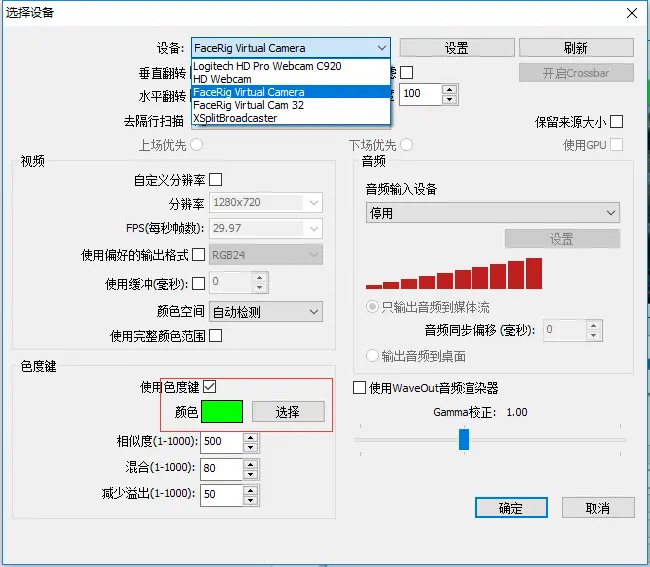
Task: Increase buffer milliseconds with up arrow
Action: click(260, 277)
